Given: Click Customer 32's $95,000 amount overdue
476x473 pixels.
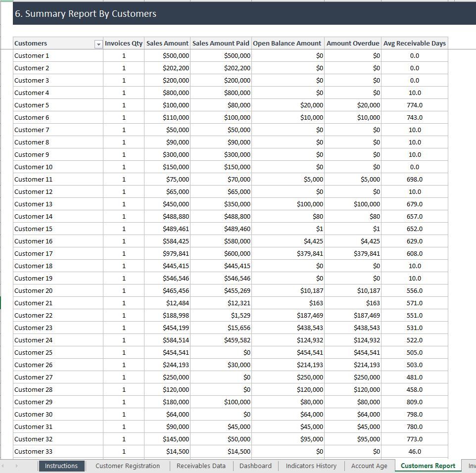Looking at the screenshot, I should pyautogui.click(x=353, y=439).
